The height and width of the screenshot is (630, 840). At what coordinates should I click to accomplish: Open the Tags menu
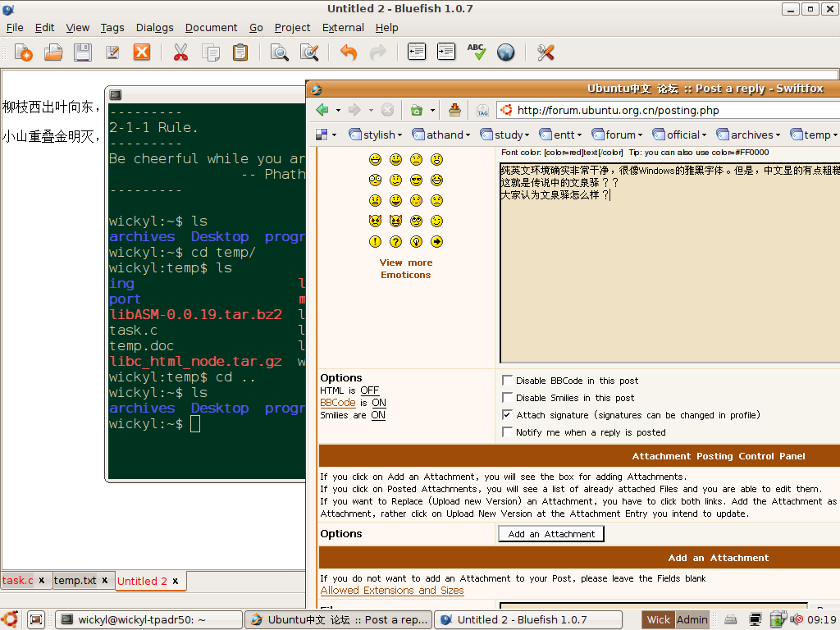click(x=112, y=27)
